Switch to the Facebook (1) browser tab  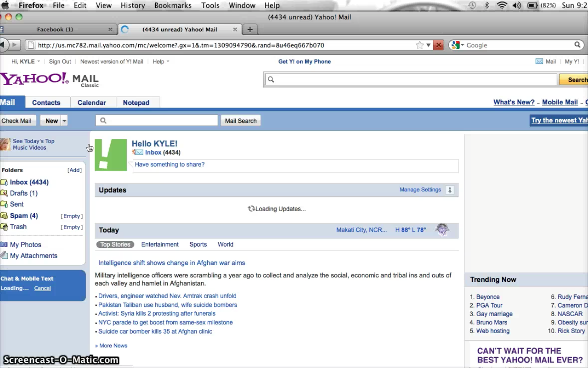tap(55, 29)
